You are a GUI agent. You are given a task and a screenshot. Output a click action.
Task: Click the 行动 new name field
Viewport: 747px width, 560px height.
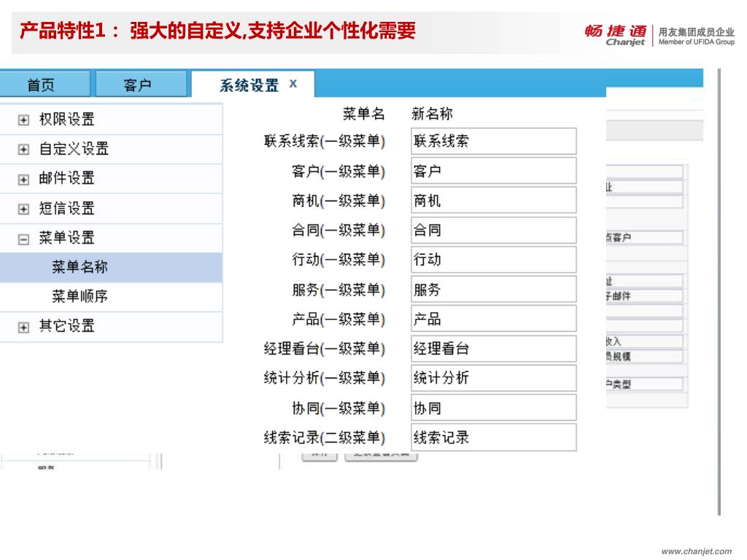tap(494, 260)
